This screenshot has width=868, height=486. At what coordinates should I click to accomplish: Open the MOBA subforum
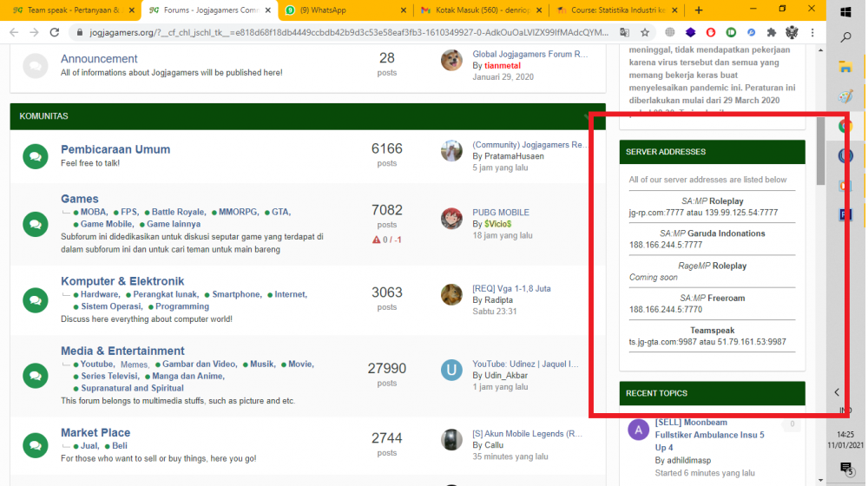(x=93, y=212)
